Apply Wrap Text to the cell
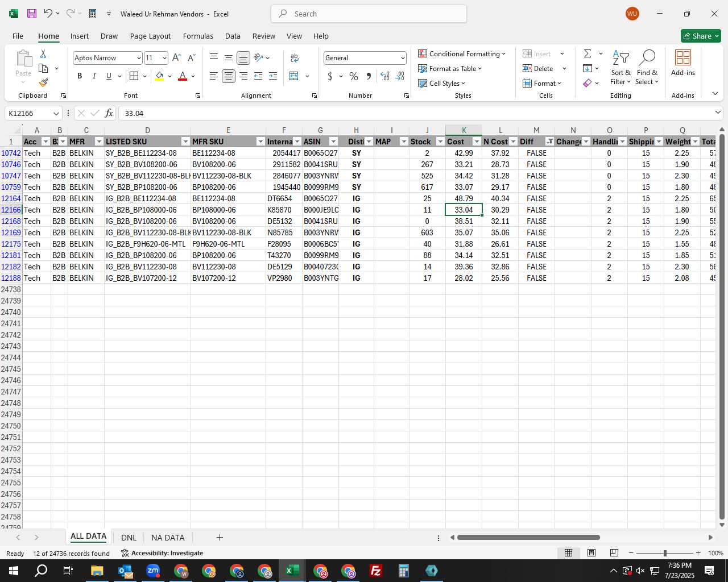This screenshot has width=728, height=582. pyautogui.click(x=295, y=58)
